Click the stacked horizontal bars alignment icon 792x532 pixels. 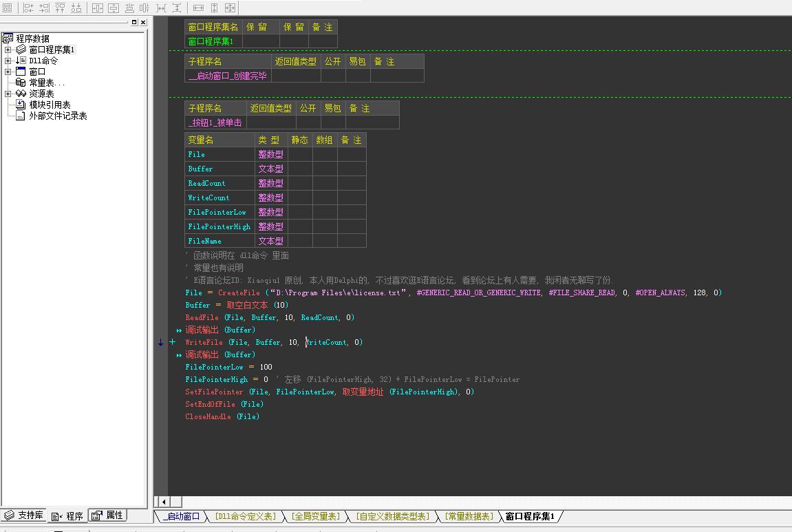pyautogui.click(x=129, y=8)
